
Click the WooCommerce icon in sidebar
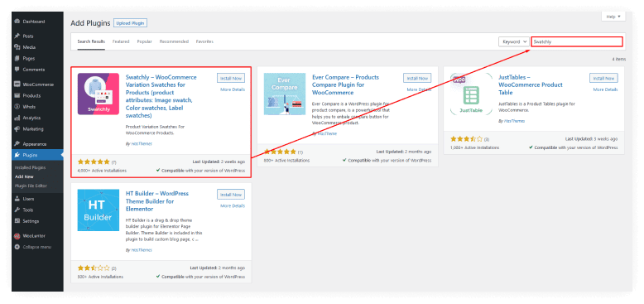point(17,84)
